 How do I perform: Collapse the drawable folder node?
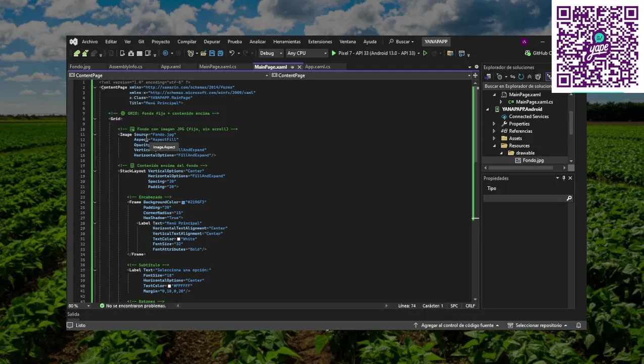pos(501,153)
